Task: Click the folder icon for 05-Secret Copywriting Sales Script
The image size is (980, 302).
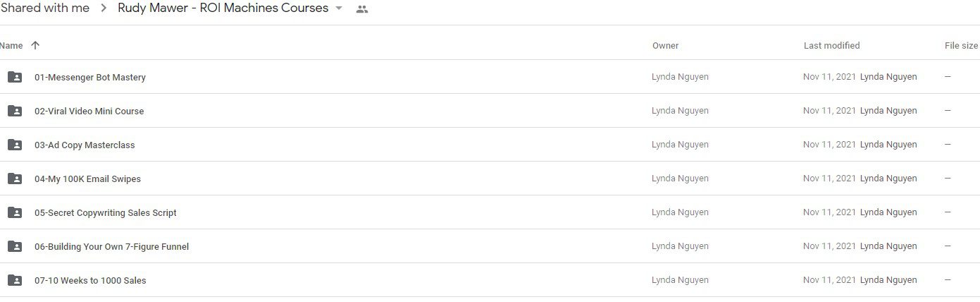Action: point(15,212)
